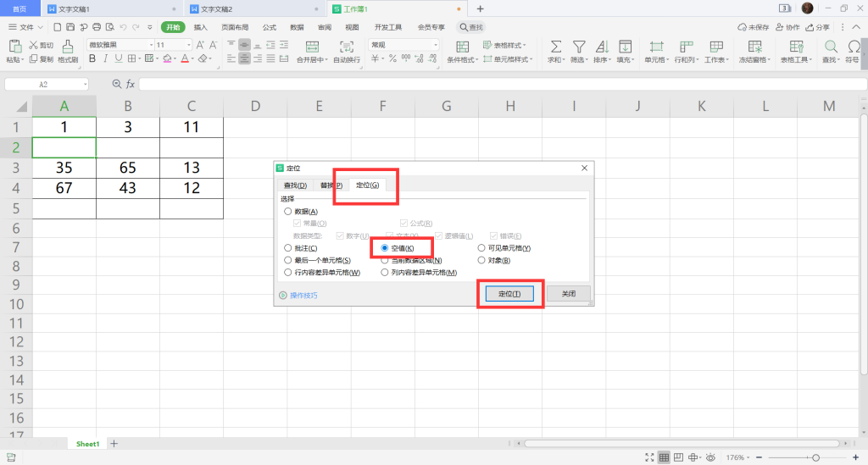Open the font name dropdown 微软雅黑

pos(151,45)
